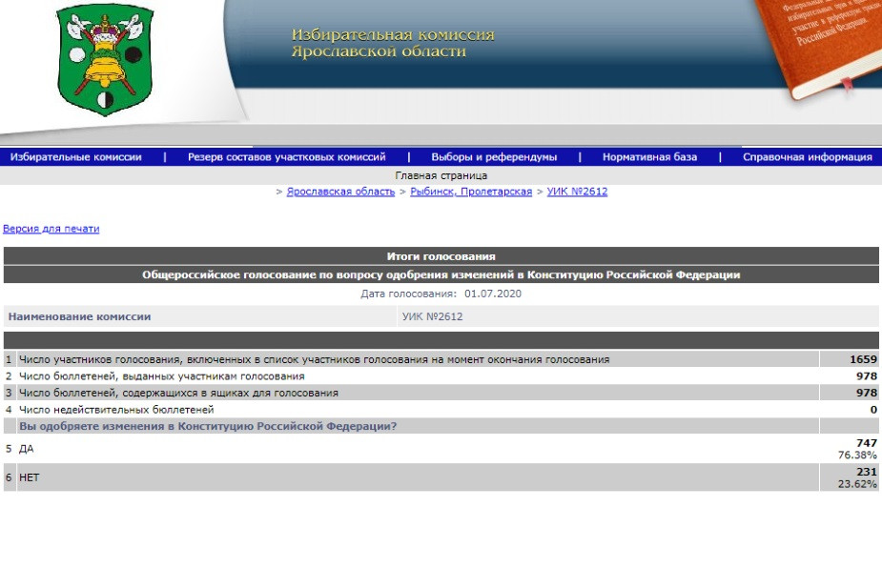Open Версия для печати link
This screenshot has height=588, width=882.
(51, 229)
